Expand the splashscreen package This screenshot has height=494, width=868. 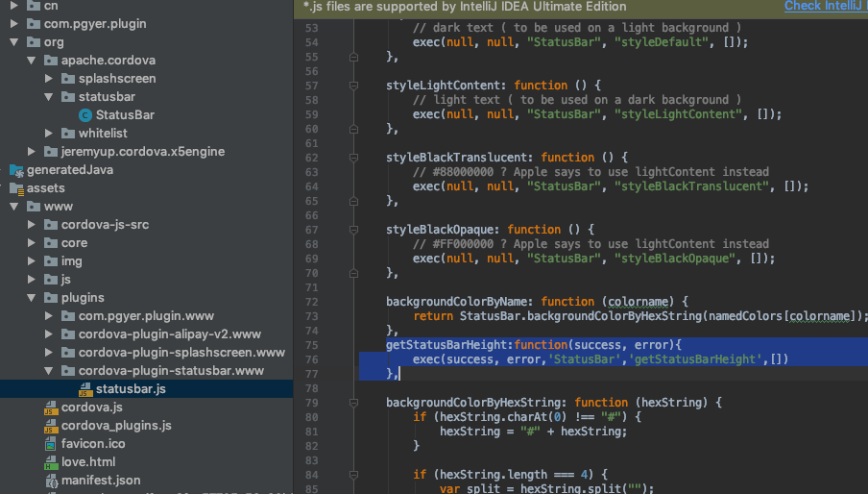tap(49, 79)
